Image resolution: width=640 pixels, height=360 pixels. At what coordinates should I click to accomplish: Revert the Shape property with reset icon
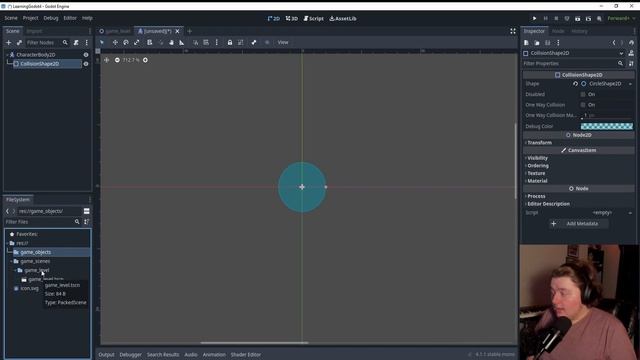[x=575, y=84]
